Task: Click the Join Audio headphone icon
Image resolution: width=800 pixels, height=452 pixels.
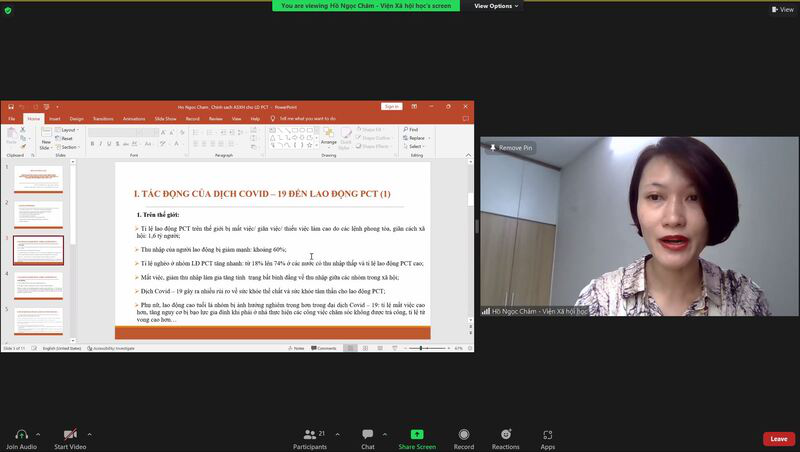Action: pos(21,435)
